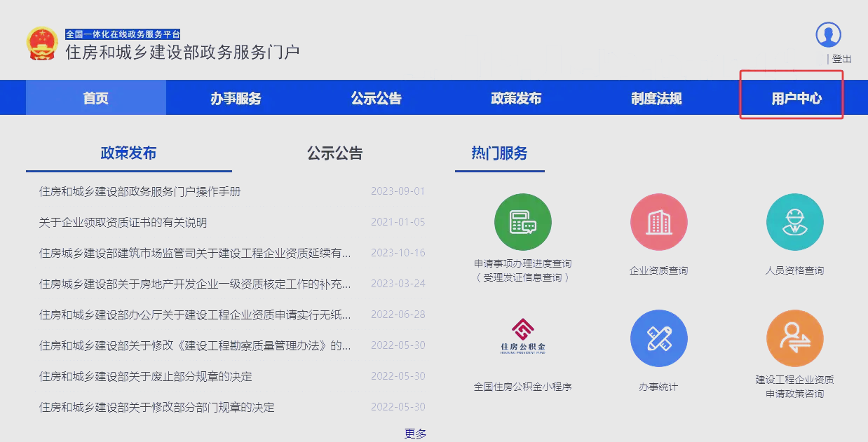Open the 用户中心 navigation menu
The height and width of the screenshot is (442, 868).
(796, 98)
